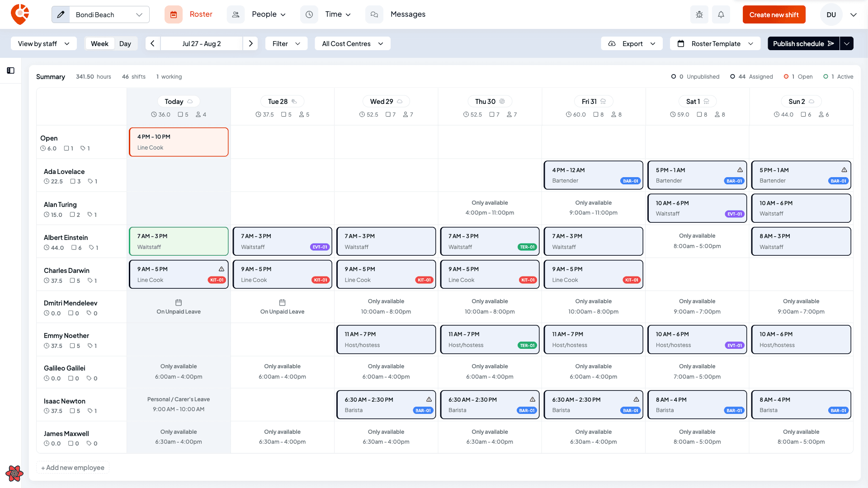Click the Export cloud download icon
This screenshot has height=488, width=868.
(612, 43)
